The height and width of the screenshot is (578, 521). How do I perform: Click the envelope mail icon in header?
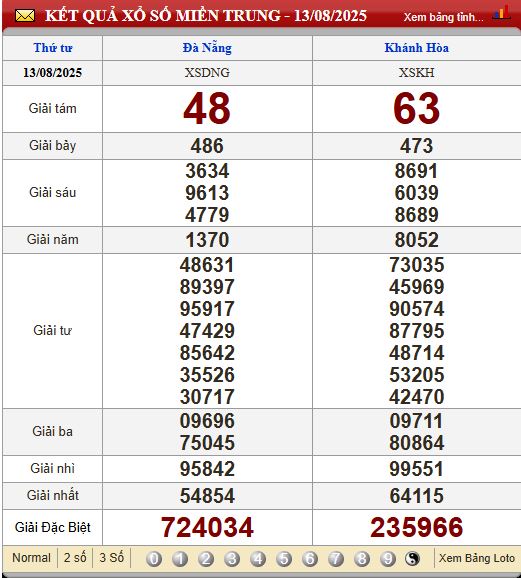point(25,16)
